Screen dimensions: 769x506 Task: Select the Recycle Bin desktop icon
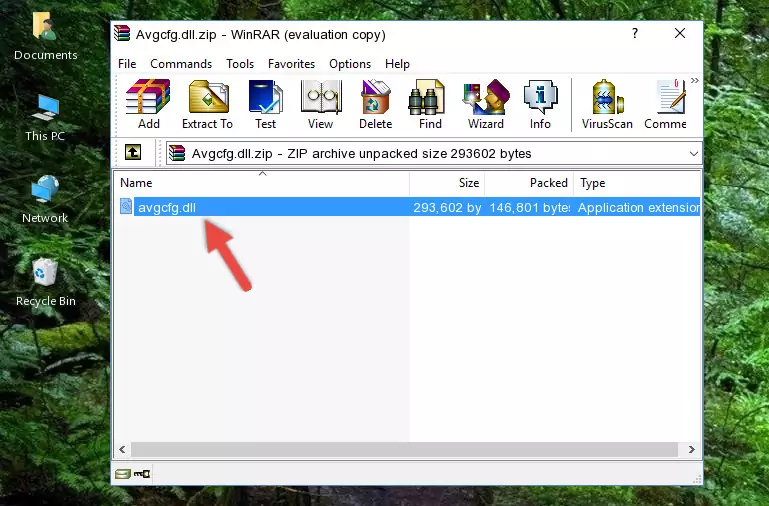45,283
